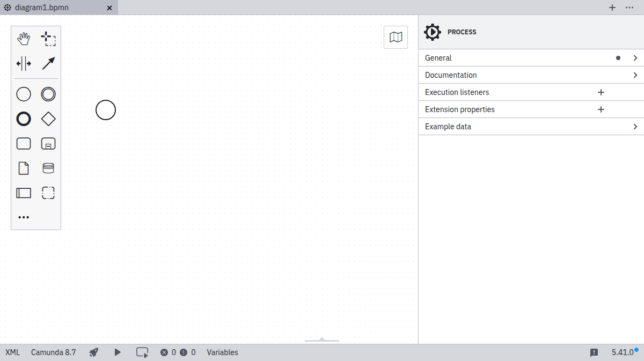The height and width of the screenshot is (361, 644).
Task: Start a process instance
Action: 118,352
